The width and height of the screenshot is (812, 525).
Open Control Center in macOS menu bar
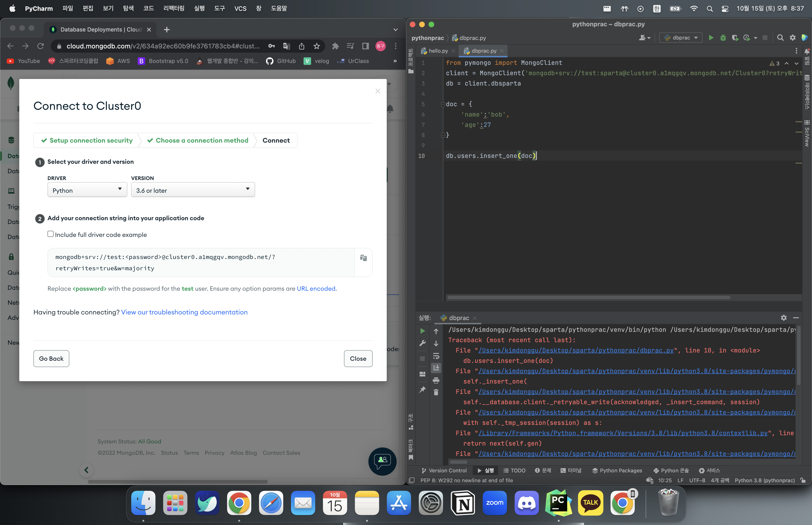(725, 8)
